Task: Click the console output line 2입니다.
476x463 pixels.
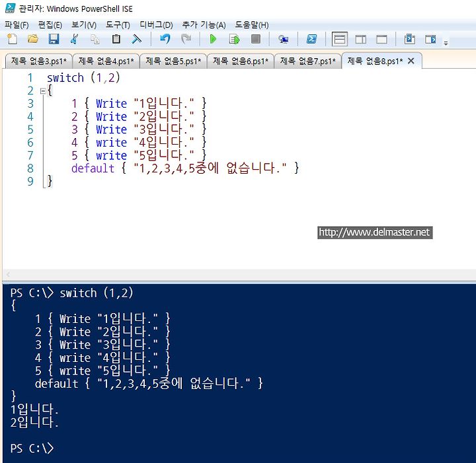Action: (x=34, y=422)
